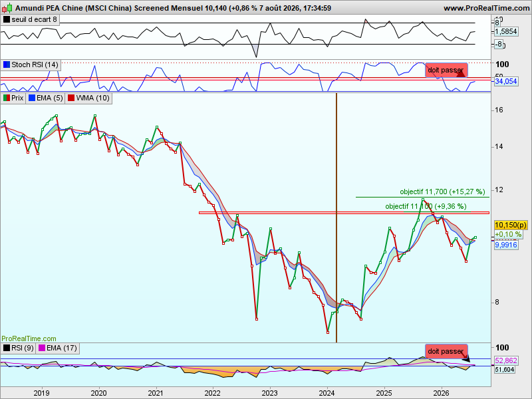Click the 12 price scale label
532x399 pixels.
tap(499, 190)
